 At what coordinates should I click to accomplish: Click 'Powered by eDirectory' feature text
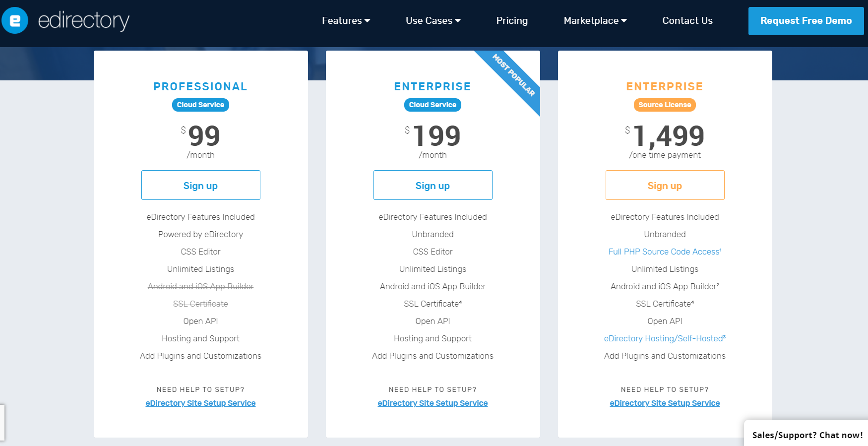pos(201,234)
